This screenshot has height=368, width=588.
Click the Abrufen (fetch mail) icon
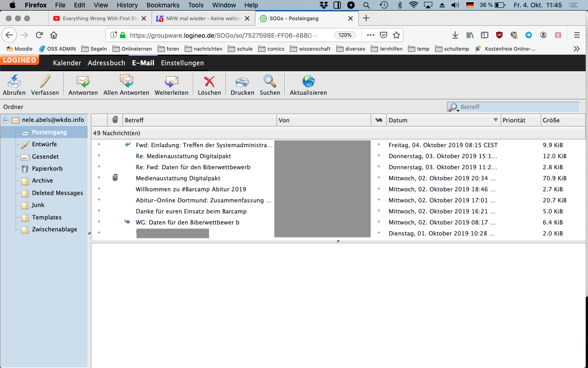coord(14,82)
